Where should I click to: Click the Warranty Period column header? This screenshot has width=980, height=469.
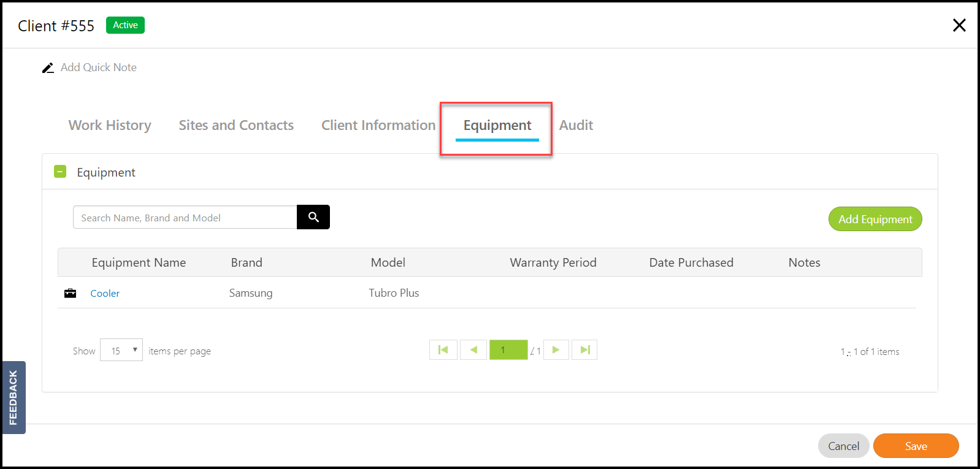pos(553,262)
